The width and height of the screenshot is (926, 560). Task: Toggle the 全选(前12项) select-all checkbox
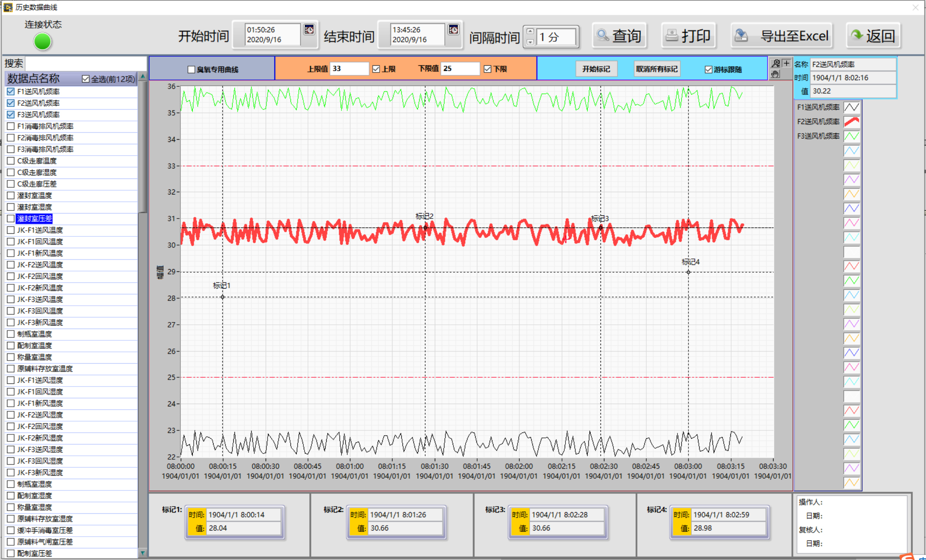point(86,79)
